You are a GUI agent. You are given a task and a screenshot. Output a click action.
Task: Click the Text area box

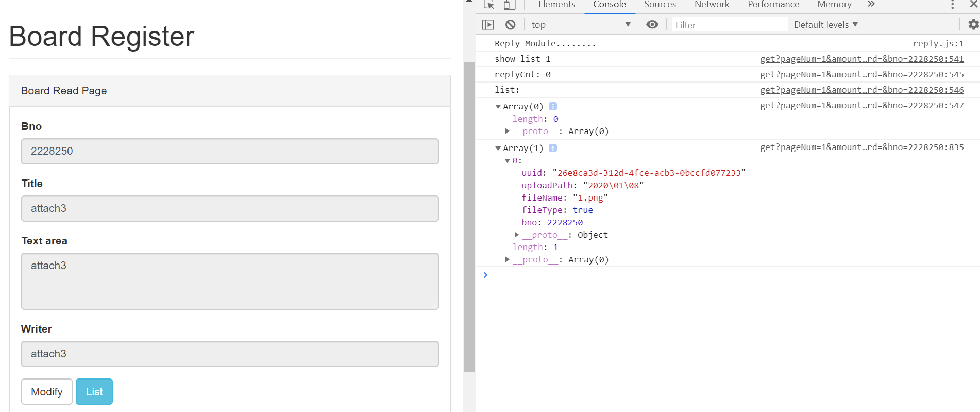(x=230, y=281)
